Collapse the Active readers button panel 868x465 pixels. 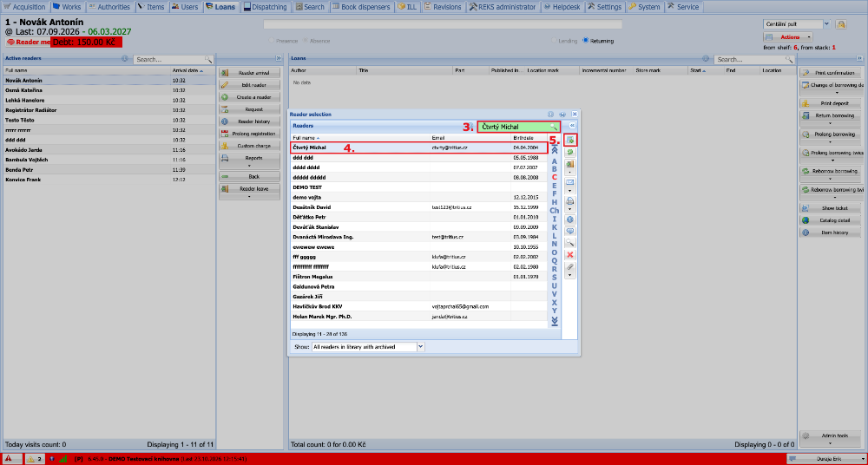[x=278, y=58]
